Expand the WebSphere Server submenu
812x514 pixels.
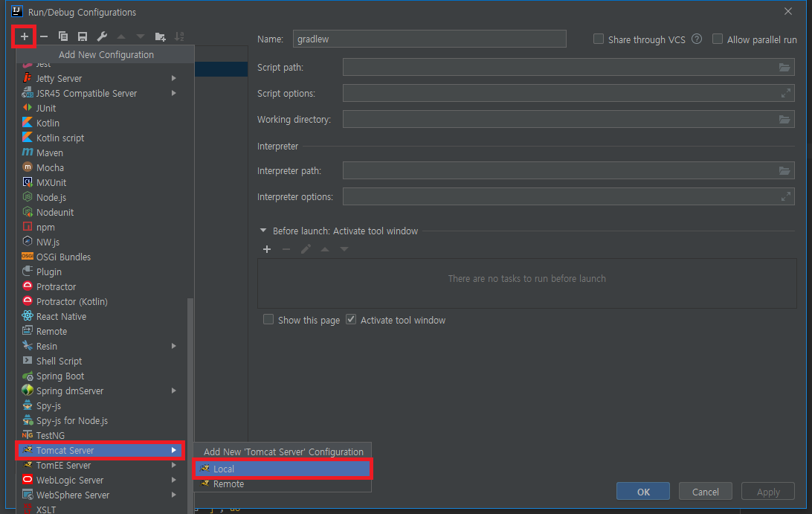click(x=174, y=495)
